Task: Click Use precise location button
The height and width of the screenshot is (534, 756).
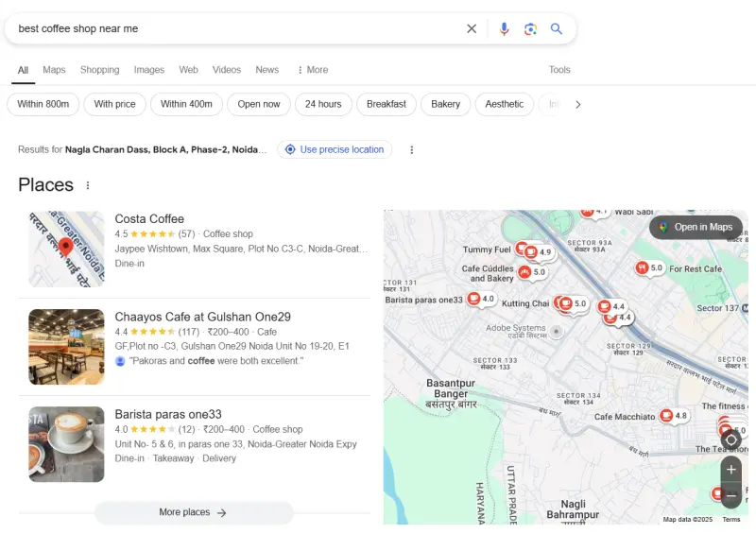Action: [x=335, y=149]
